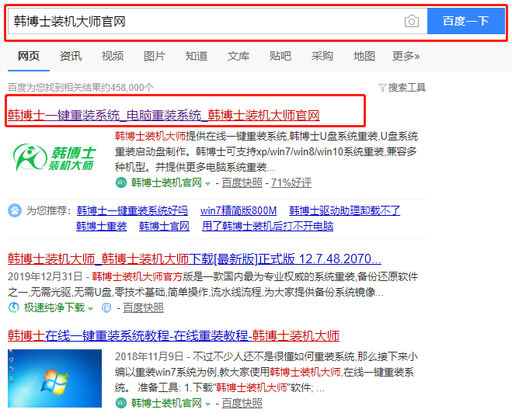
Task: Click the green badge icon under third result
Action: click(x=121, y=404)
